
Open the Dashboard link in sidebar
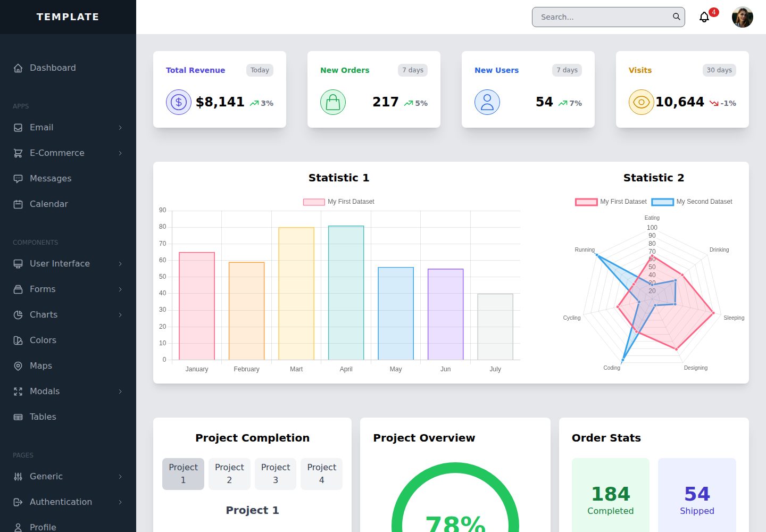tap(68, 68)
